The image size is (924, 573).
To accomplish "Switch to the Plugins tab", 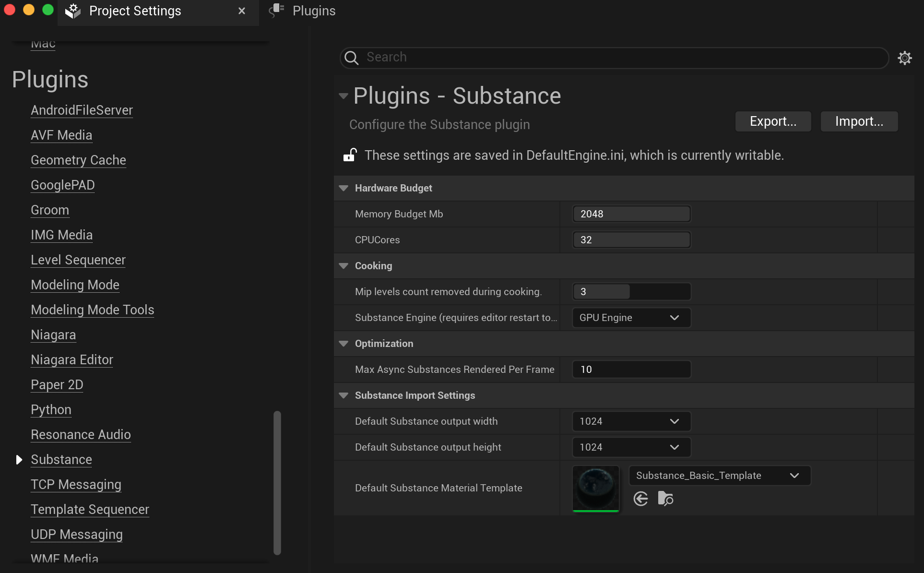I will pyautogui.click(x=313, y=11).
